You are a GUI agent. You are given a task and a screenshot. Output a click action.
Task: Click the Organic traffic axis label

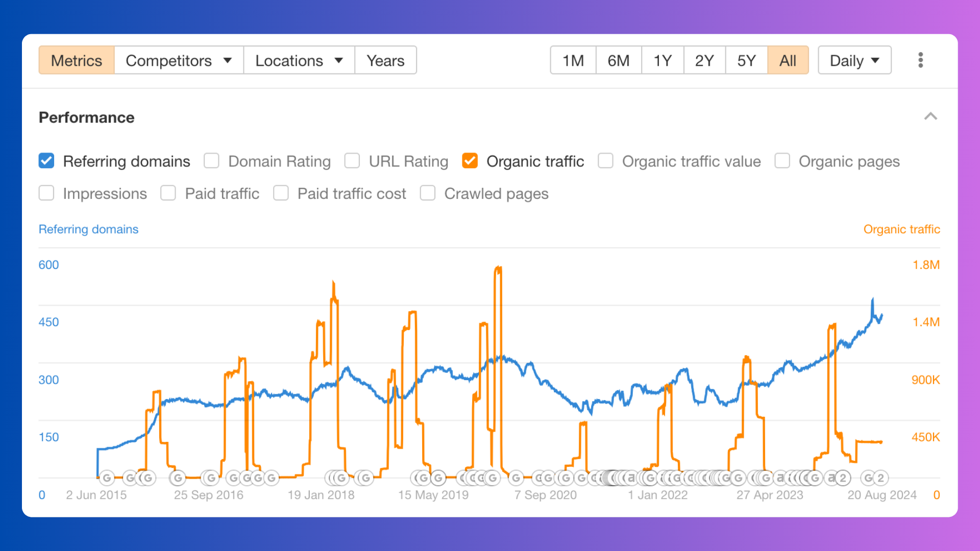(901, 229)
